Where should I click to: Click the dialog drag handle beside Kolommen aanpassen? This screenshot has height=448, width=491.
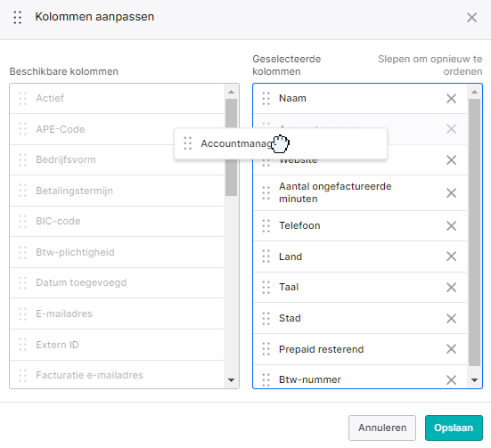(x=18, y=18)
